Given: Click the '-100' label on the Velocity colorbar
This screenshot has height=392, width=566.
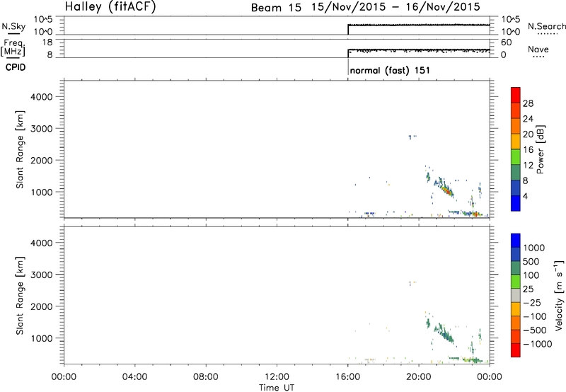Looking at the screenshot, I should point(534,316).
